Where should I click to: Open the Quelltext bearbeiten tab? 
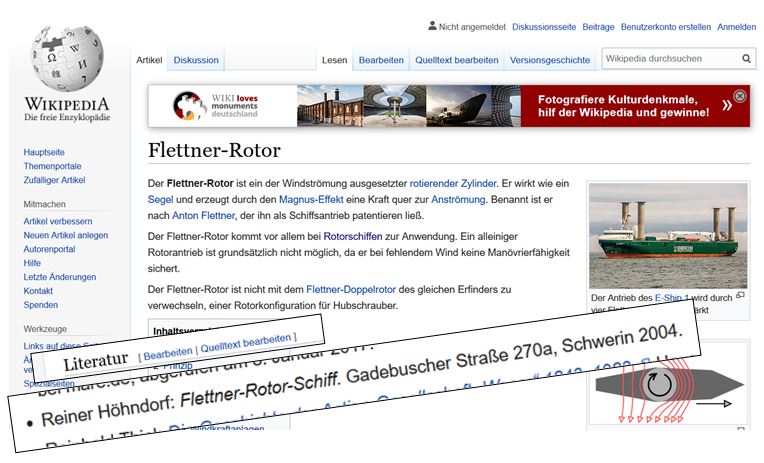(x=457, y=60)
